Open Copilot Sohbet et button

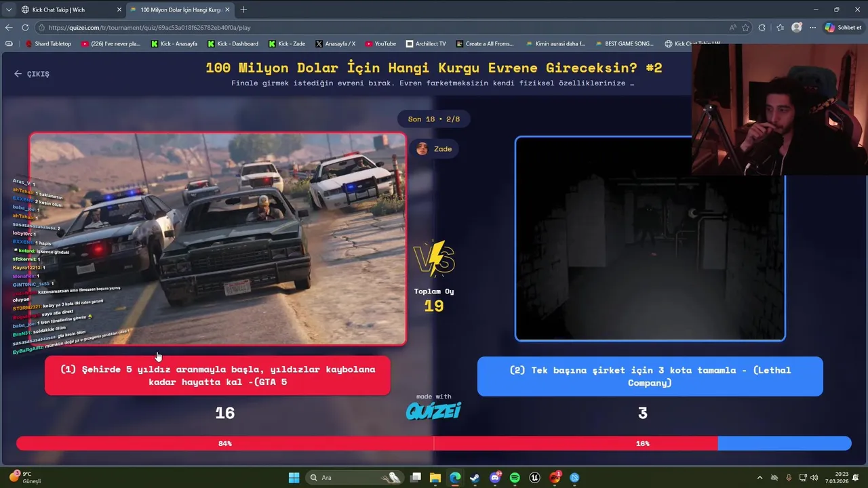[843, 28]
